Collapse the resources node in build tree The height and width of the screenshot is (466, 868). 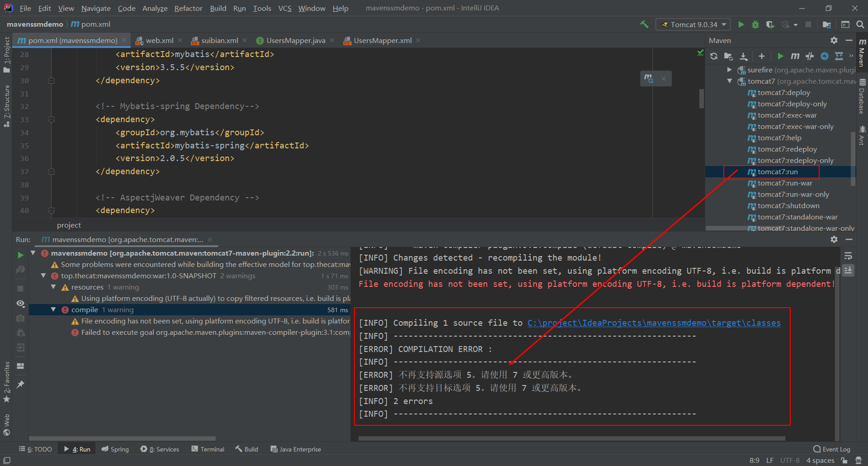point(53,287)
